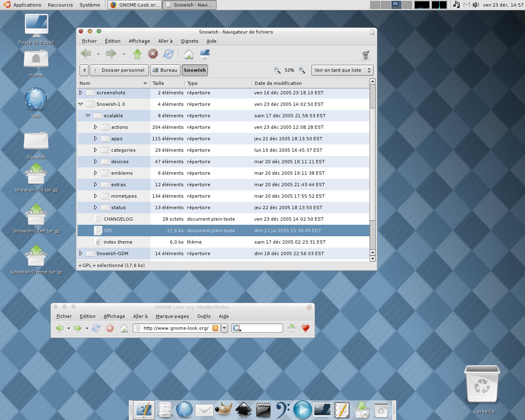Select the GPL file row

(x=224, y=231)
